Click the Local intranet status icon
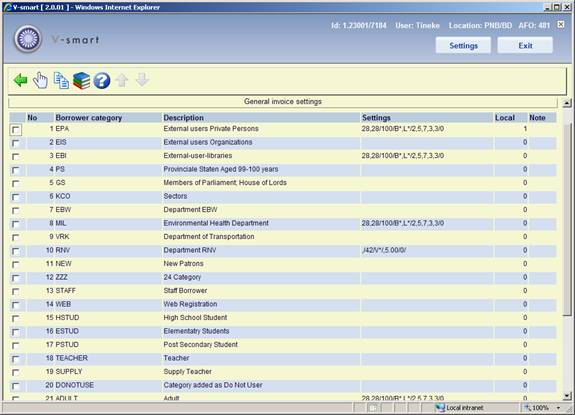The height and width of the screenshot is (415, 575). tap(440, 407)
